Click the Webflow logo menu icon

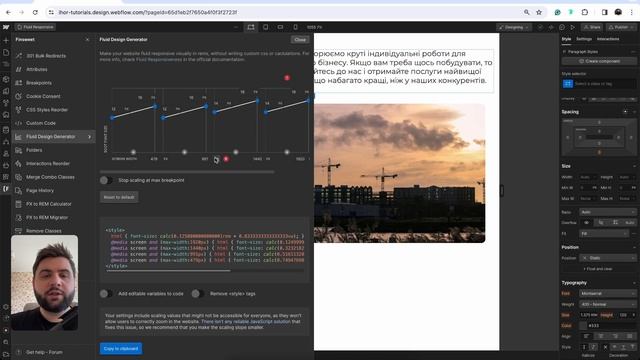click(x=6, y=27)
